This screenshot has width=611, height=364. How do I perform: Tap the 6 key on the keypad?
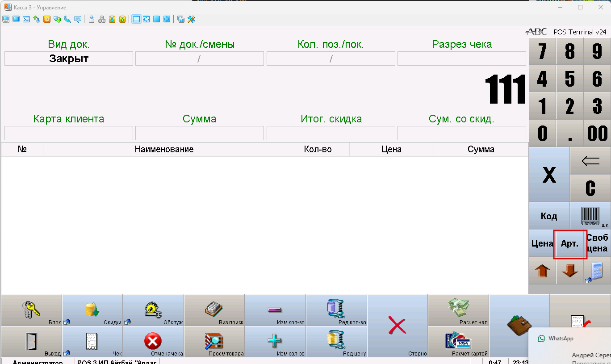[597, 79]
